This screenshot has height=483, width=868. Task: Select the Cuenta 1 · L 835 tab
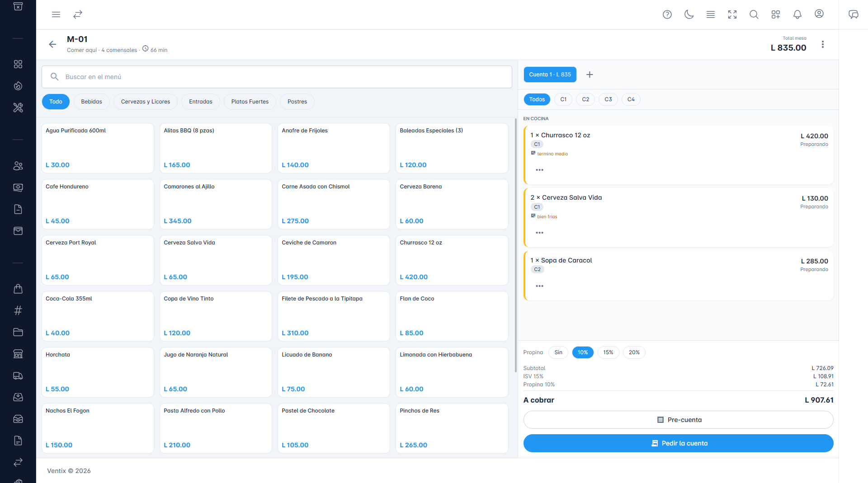pyautogui.click(x=550, y=75)
